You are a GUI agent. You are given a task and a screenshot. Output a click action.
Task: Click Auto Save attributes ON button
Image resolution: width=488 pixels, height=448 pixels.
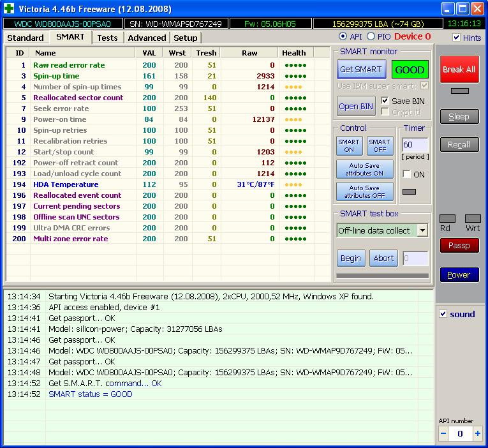coord(364,169)
